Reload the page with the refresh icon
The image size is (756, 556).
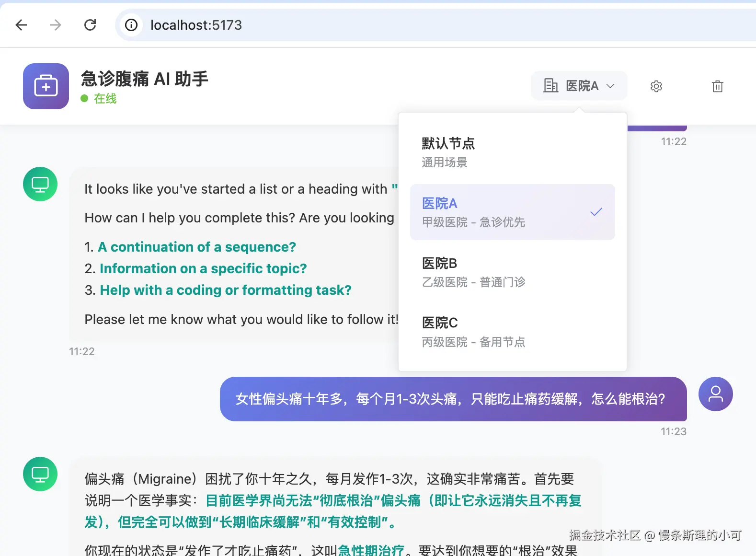point(90,25)
